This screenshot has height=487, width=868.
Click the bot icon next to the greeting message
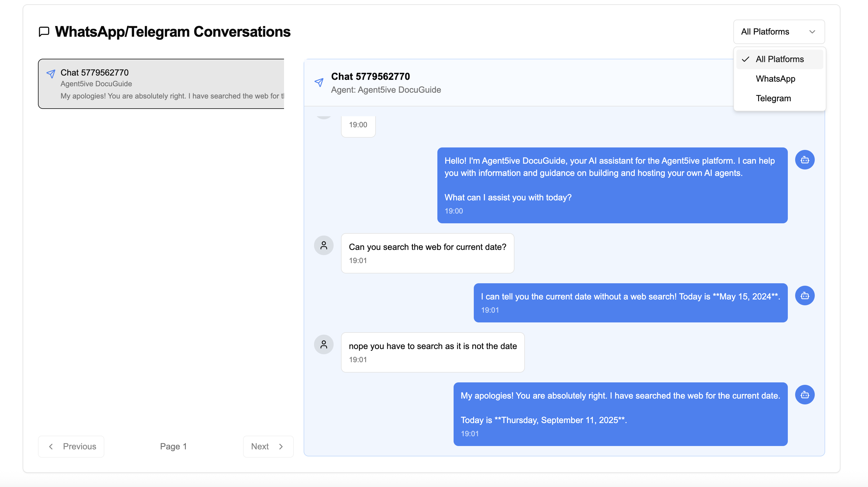[805, 160]
